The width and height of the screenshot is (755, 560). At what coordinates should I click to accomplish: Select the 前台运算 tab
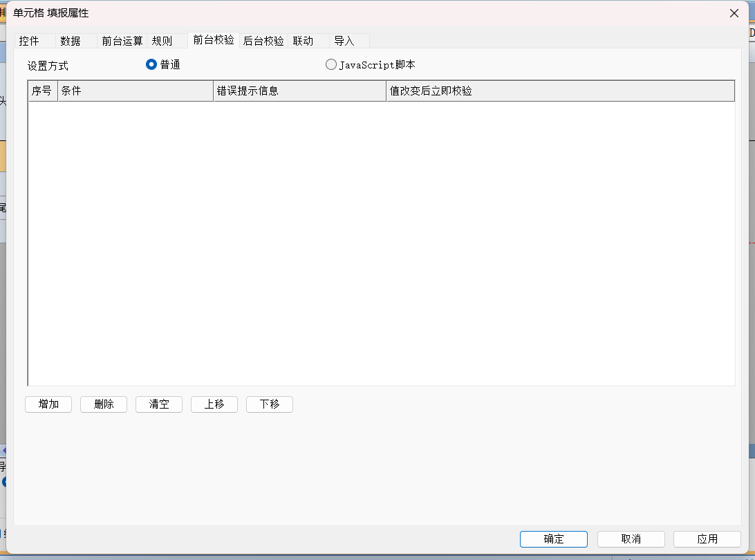pos(122,41)
